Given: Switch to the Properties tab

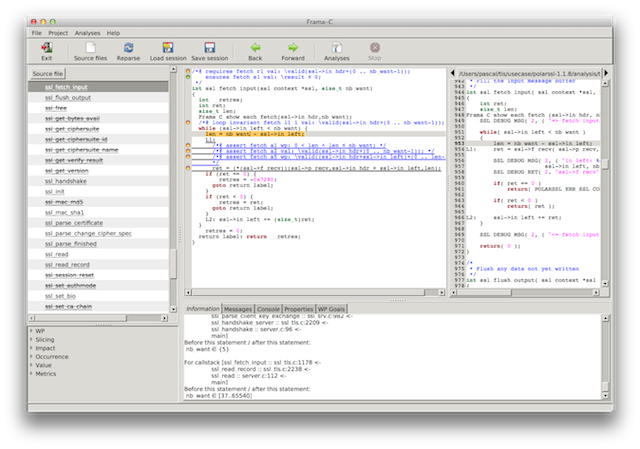Looking at the screenshot, I should pos(298,309).
